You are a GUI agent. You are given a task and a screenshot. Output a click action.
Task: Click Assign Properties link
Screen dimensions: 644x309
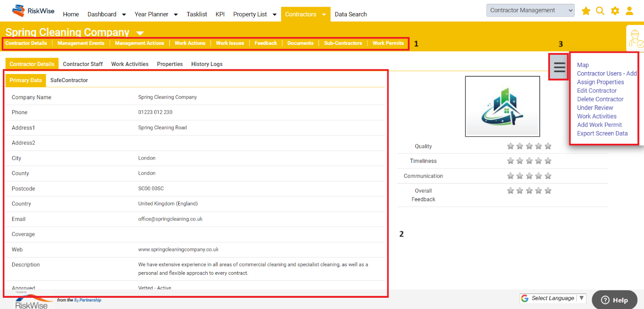[601, 82]
